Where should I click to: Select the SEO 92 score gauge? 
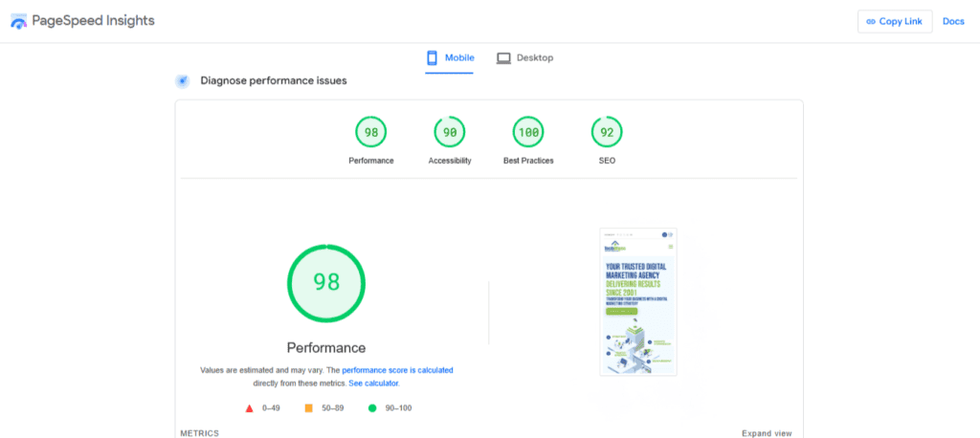click(x=607, y=132)
